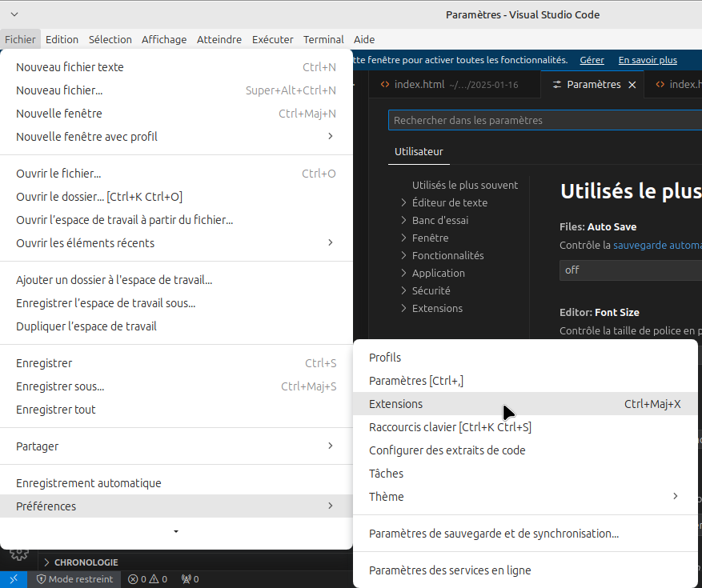This screenshot has height=588, width=702.
Task: Expand the Fonctionnalités settings section
Action: [x=447, y=255]
